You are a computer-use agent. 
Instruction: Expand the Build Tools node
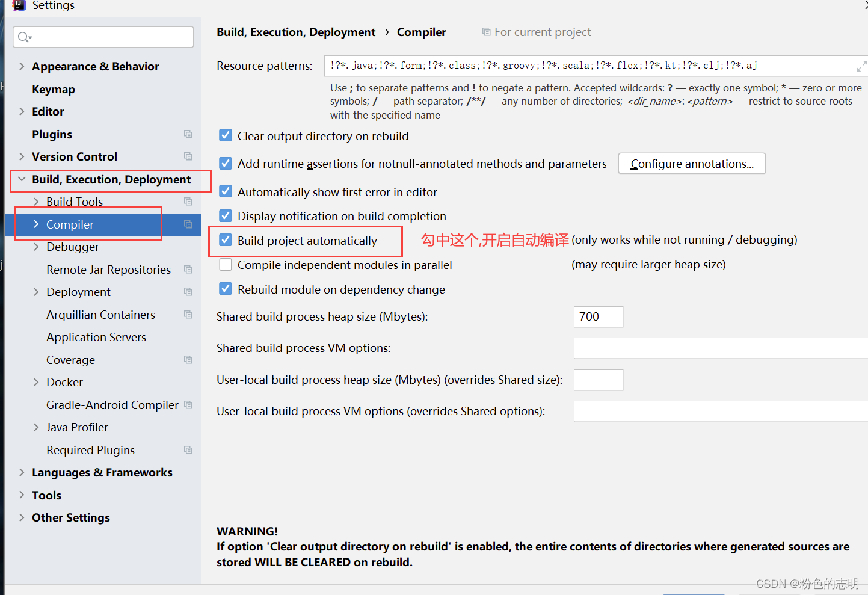[x=36, y=202]
